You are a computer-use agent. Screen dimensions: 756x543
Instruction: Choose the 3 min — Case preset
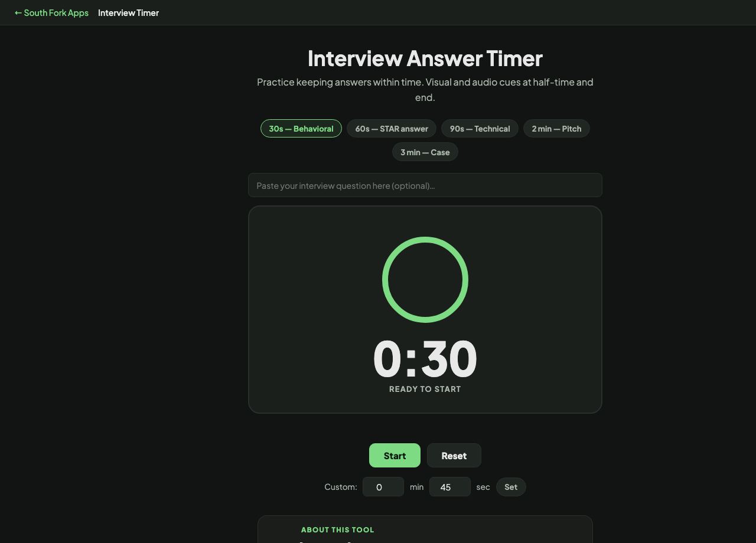[x=425, y=152]
